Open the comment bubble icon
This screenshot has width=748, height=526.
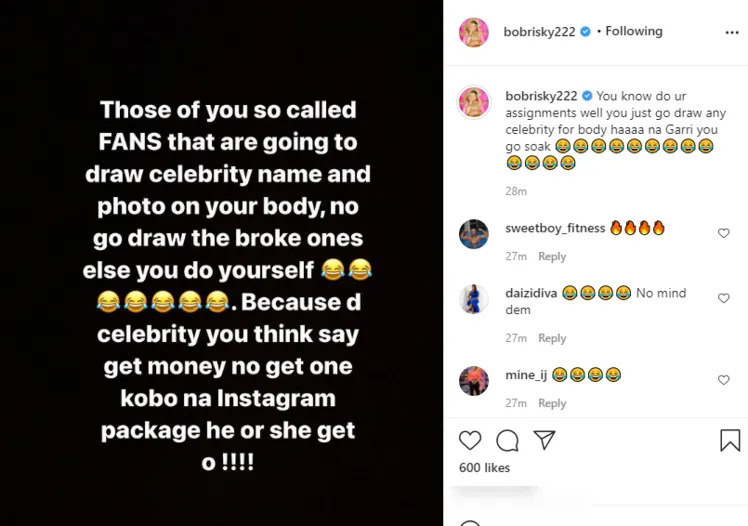(507, 440)
